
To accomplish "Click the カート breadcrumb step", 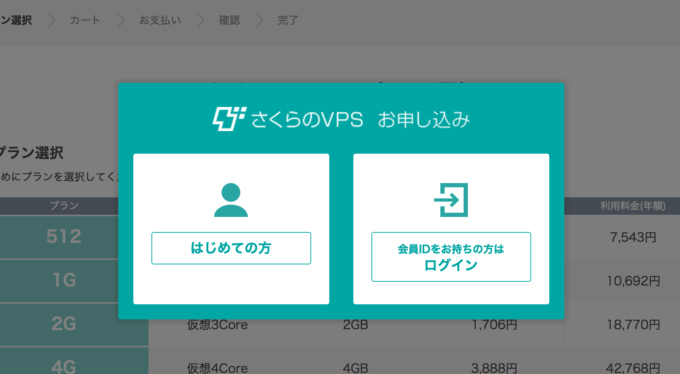I will 85,20.
